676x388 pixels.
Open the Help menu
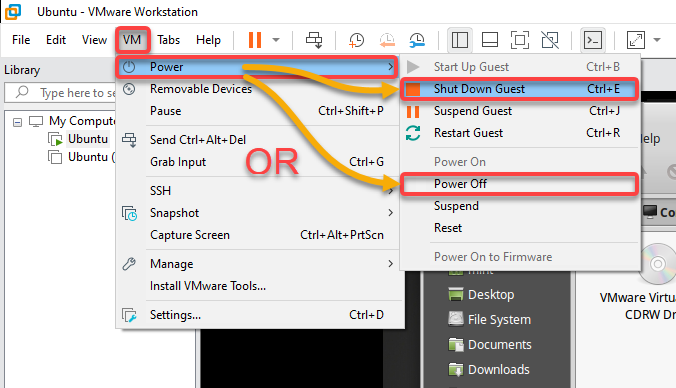(x=208, y=40)
